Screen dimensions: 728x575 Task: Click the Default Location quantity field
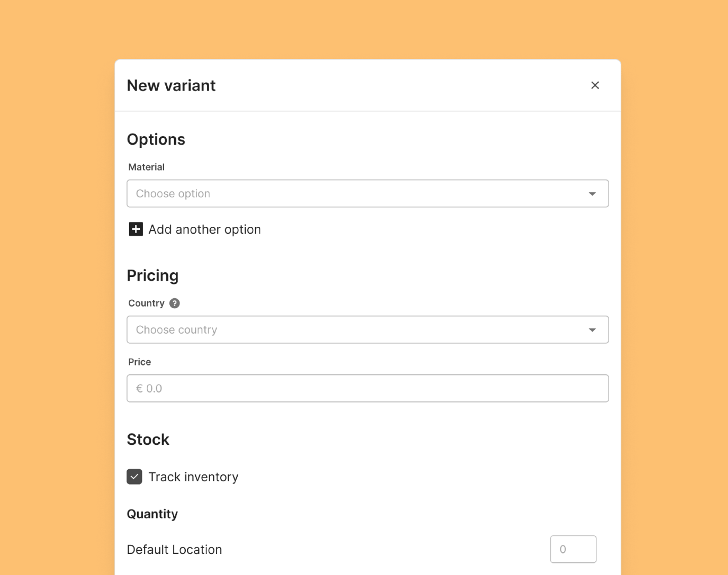pos(573,549)
